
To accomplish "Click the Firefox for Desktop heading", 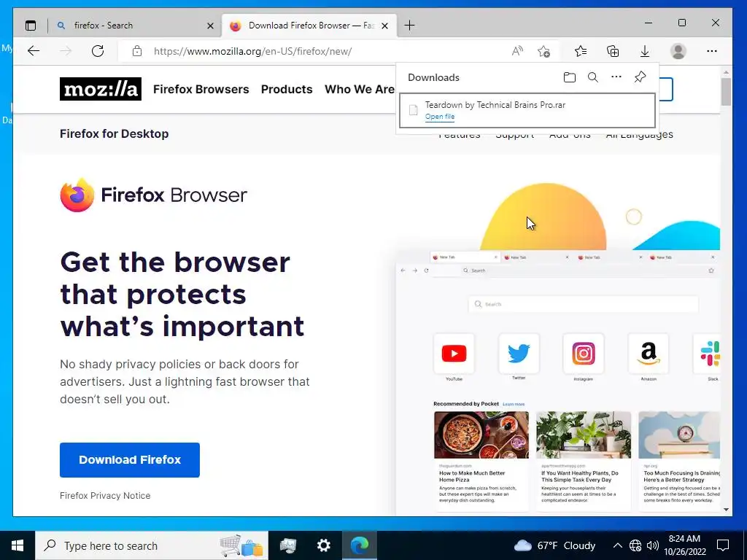I will point(115,134).
